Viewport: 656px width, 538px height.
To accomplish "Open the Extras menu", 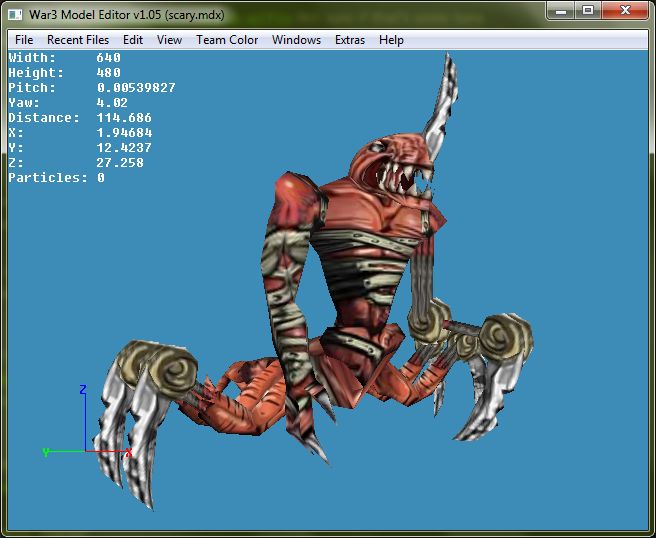I will [350, 40].
